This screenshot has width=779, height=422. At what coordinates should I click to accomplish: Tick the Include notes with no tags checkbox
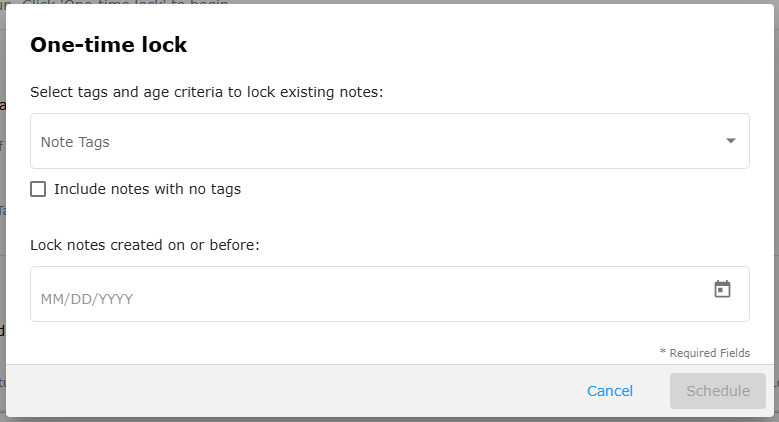pos(38,189)
